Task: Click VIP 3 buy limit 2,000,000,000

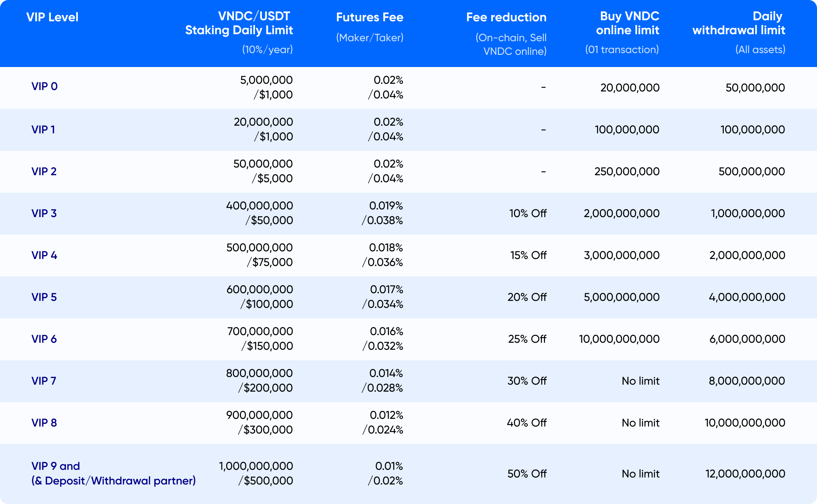Action: pyautogui.click(x=622, y=213)
